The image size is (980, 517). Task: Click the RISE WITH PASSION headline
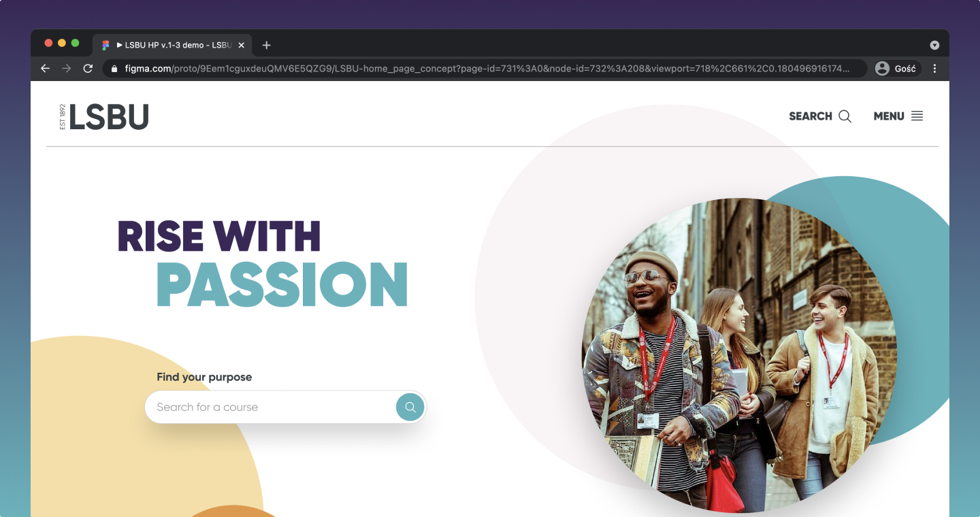coord(263,262)
